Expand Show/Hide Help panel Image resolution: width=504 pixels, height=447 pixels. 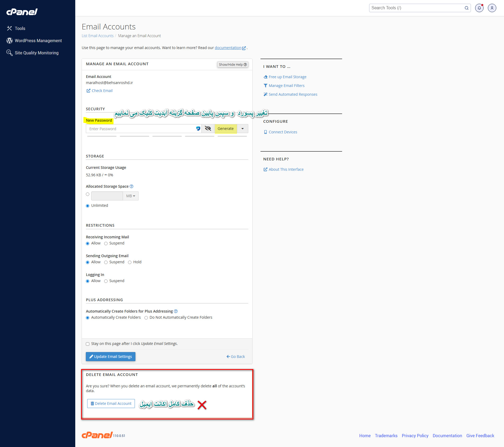[232, 64]
